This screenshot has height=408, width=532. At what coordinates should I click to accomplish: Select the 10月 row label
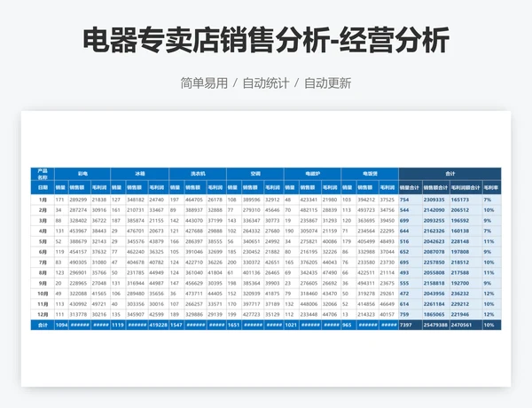pyautogui.click(x=43, y=294)
